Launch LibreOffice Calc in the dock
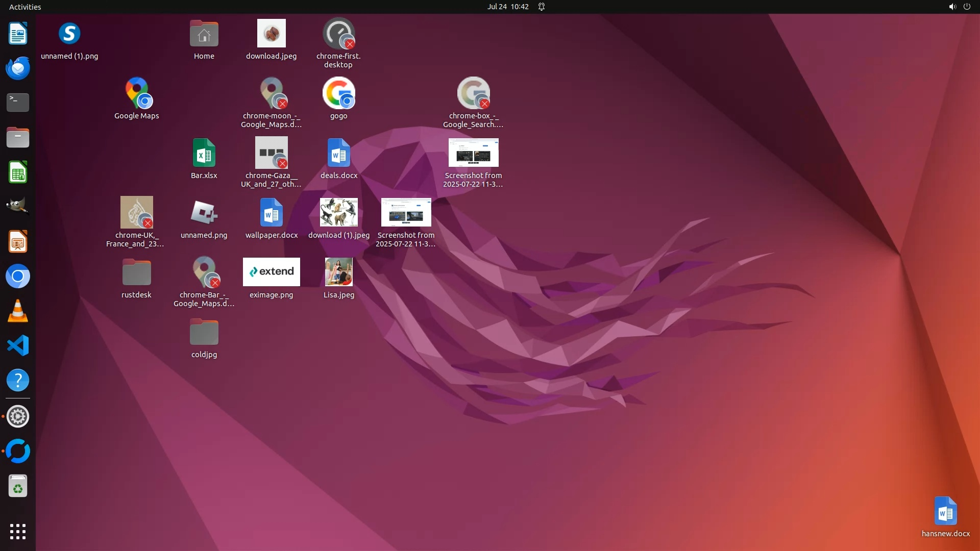Image resolution: width=980 pixels, height=551 pixels. pos(18,172)
